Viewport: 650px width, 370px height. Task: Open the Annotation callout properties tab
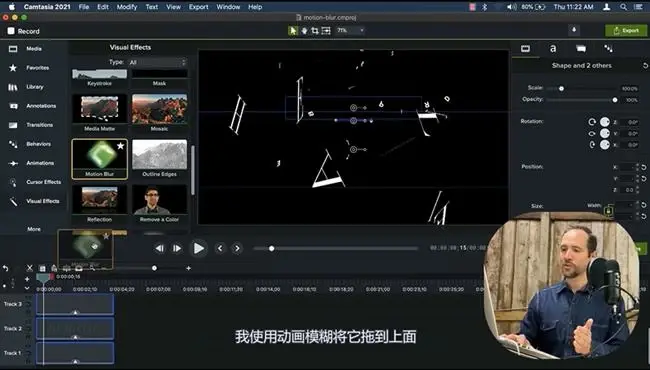coord(581,49)
